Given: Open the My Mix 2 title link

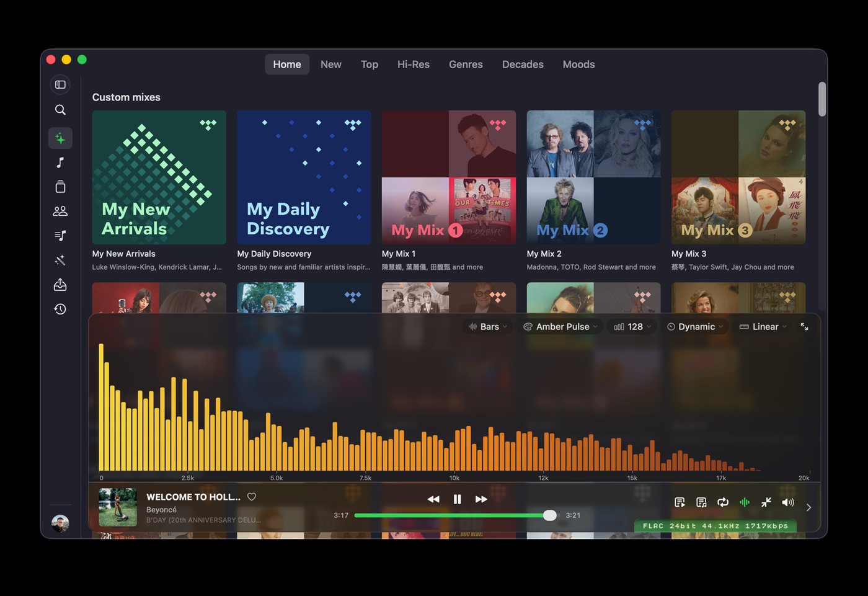Looking at the screenshot, I should coord(544,254).
